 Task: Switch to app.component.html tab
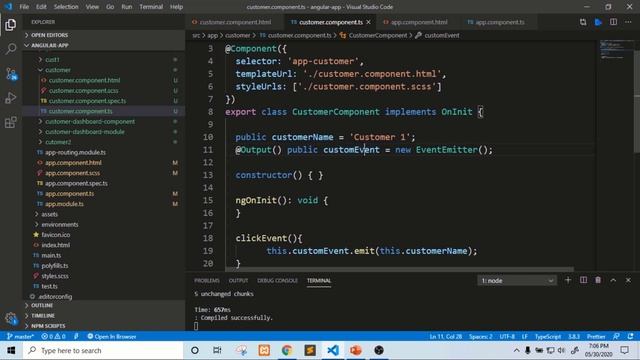tap(419, 22)
